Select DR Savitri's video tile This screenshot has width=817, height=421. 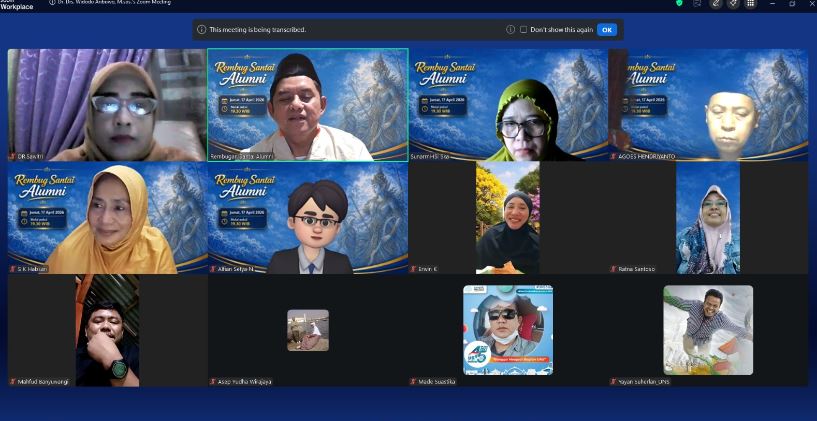click(x=107, y=105)
